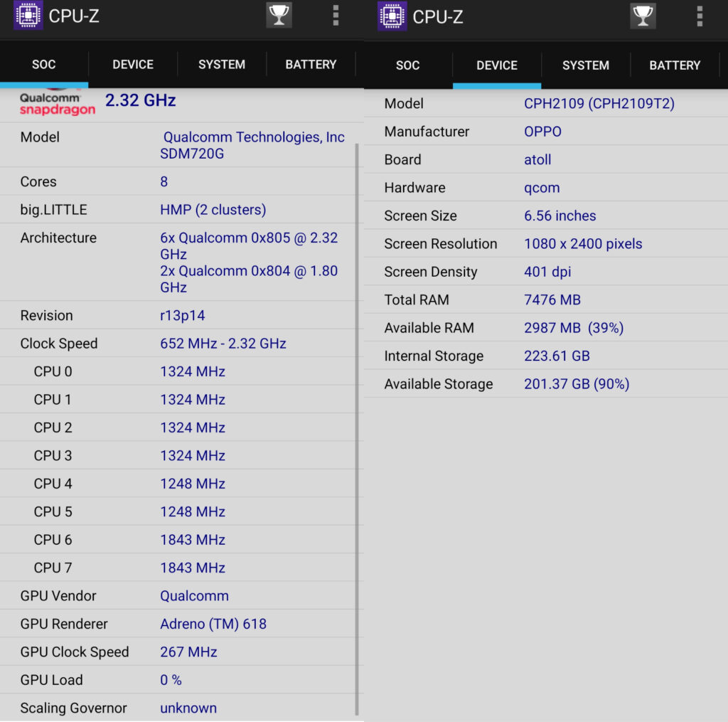Select the CPU 7 row label
The width and height of the screenshot is (728, 722).
(x=53, y=568)
